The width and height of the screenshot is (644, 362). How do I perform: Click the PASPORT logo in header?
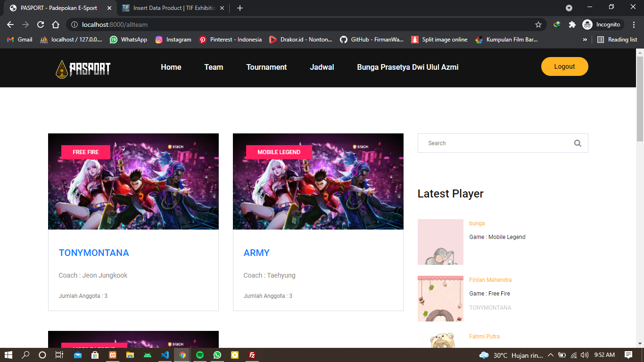pos(83,69)
